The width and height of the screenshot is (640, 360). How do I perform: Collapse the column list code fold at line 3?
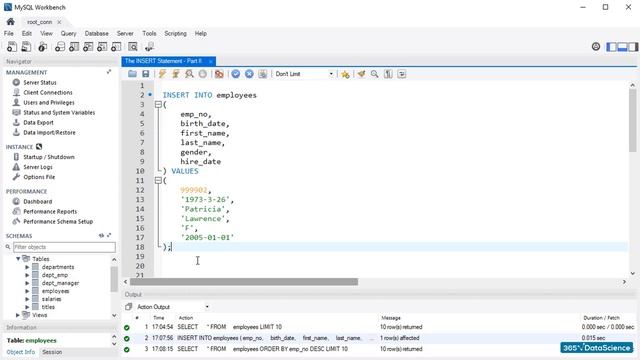tap(158, 104)
